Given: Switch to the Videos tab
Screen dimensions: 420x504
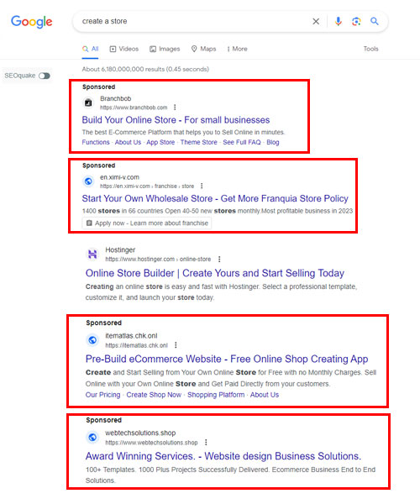Looking at the screenshot, I should (x=124, y=49).
